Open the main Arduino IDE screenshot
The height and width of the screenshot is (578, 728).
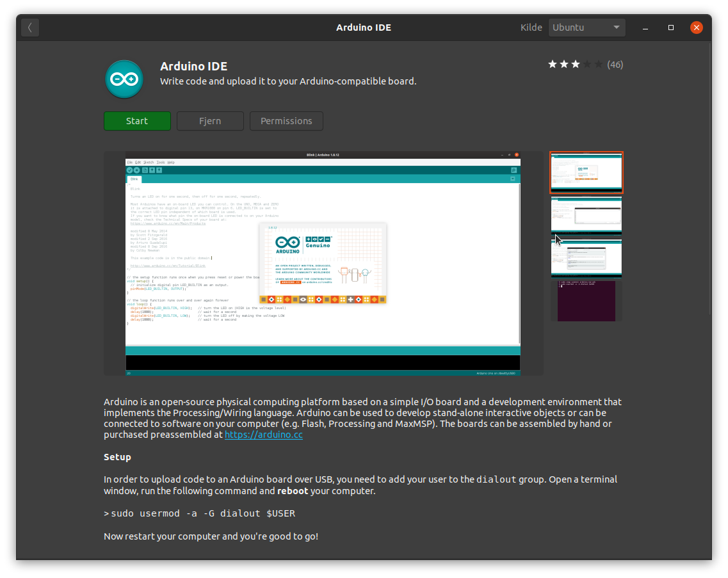(x=323, y=263)
